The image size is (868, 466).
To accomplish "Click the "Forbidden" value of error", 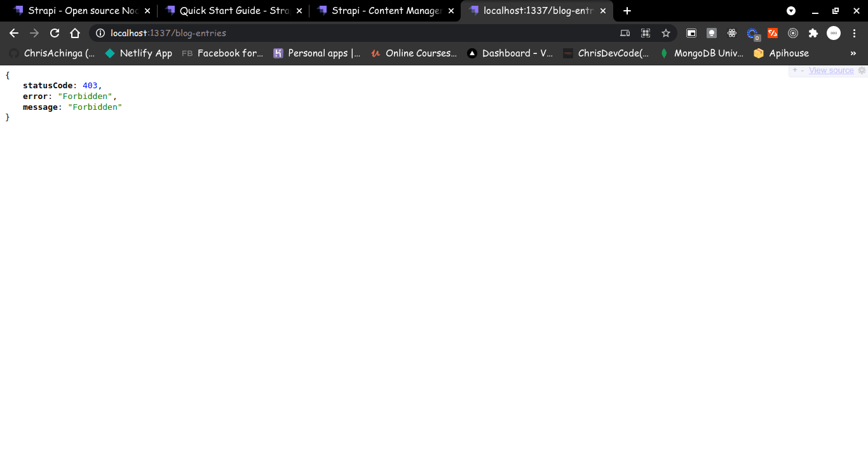I will [x=85, y=97].
